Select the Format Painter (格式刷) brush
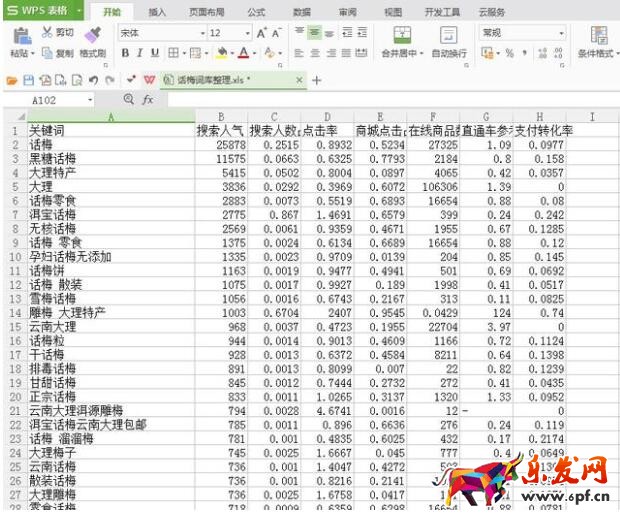The height and width of the screenshot is (517, 620). pos(92,34)
